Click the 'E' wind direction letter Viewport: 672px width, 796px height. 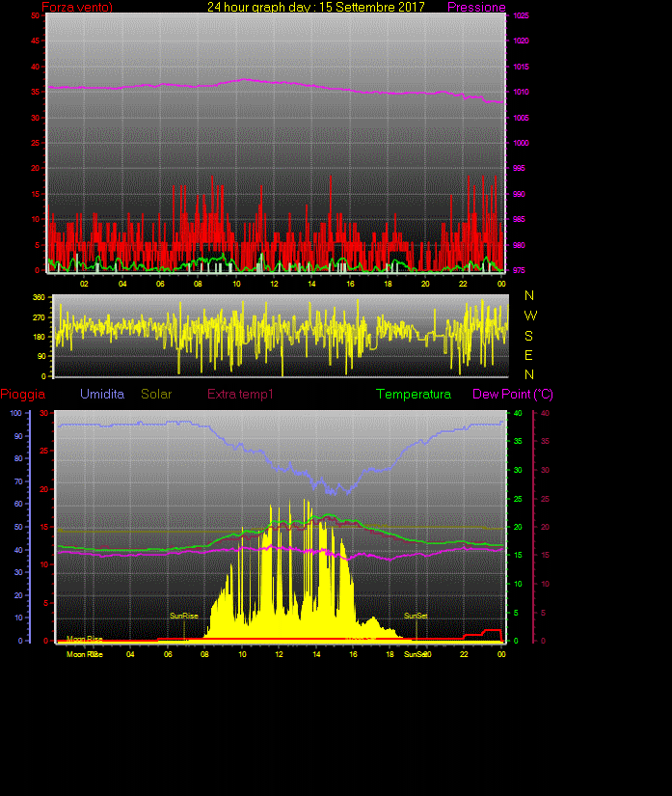(x=528, y=355)
